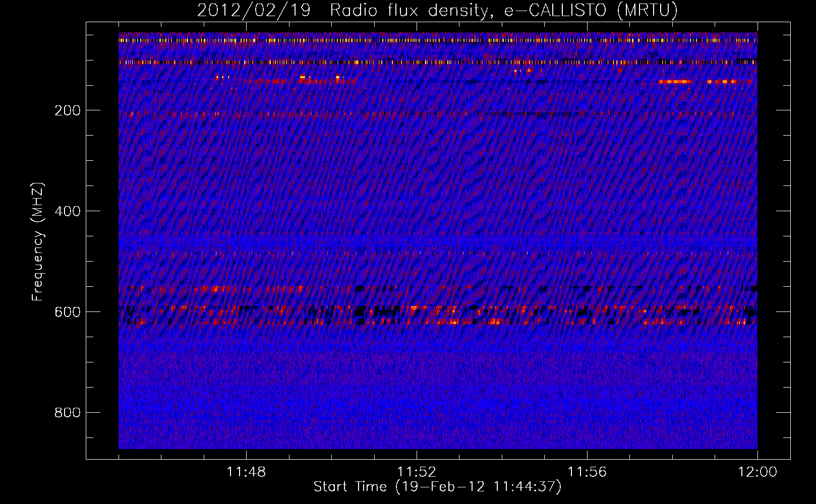Click the 11:56 time tick label
Screen dimensions: 816x504
click(587, 472)
